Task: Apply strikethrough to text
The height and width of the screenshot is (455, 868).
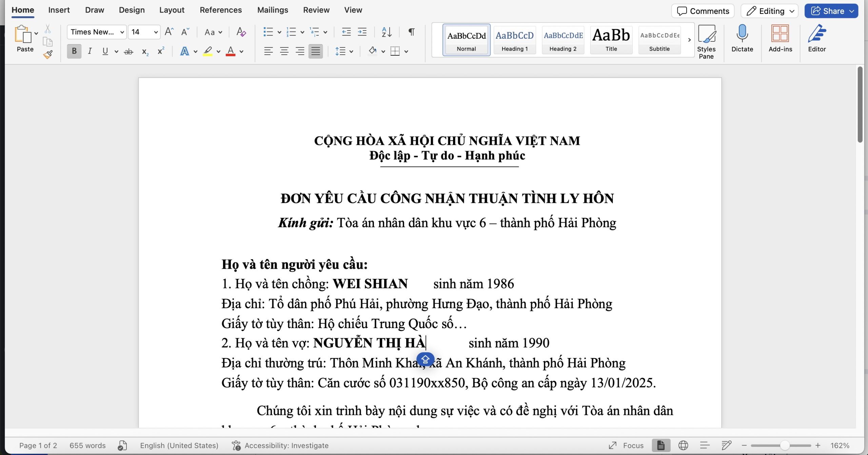Action: click(x=129, y=51)
